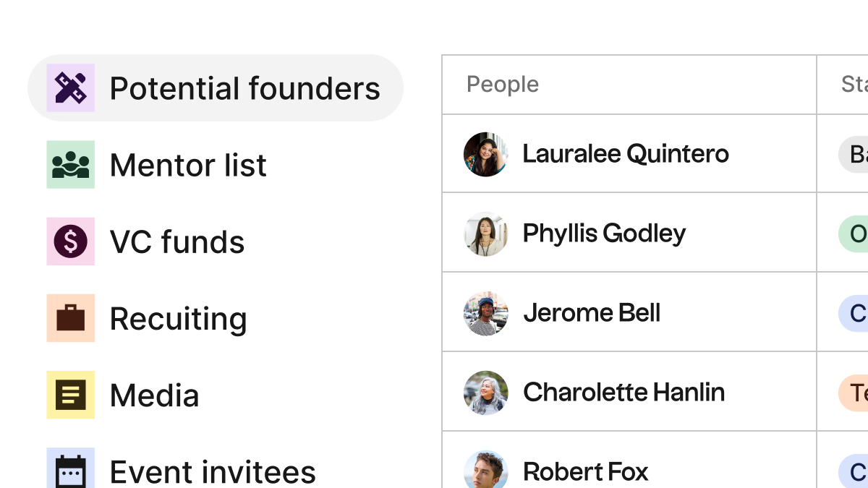Viewport: 868px width, 488px height.
Task: Open the VC funds list
Action: click(x=177, y=241)
